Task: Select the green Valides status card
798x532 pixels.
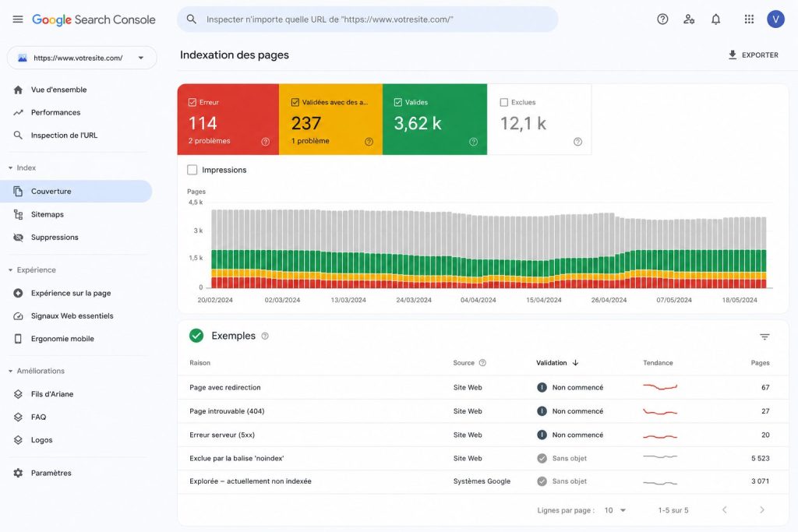Action: 435,119
